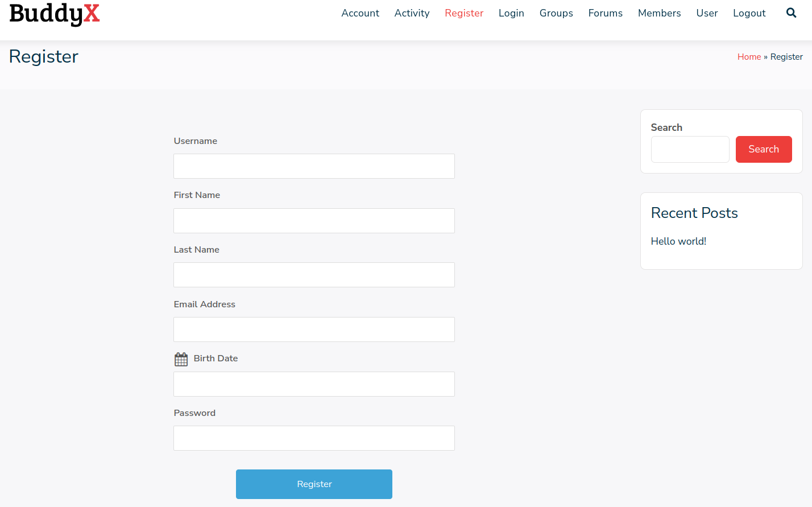Screen dimensions: 812x507
Task: Select the Birth Date input box
Action: pyautogui.click(x=314, y=384)
